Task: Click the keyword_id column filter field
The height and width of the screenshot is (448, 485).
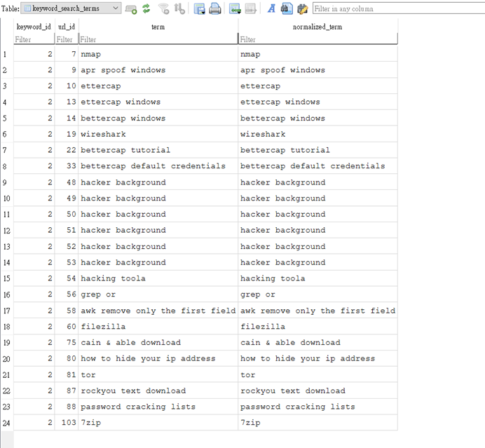Action: tap(34, 39)
